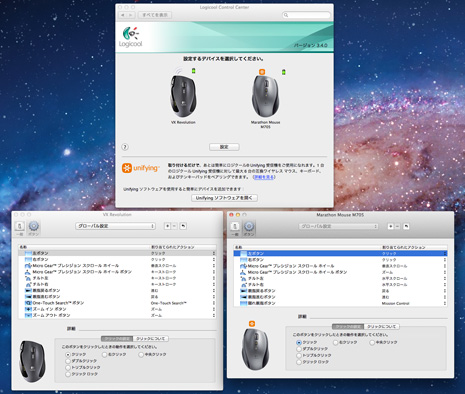
Task: Open the 'about click' tab in VX Revolution
Action: click(151, 339)
